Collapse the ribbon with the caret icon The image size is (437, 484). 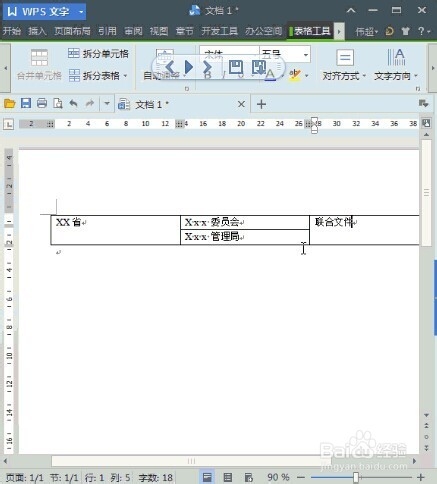(x=351, y=11)
